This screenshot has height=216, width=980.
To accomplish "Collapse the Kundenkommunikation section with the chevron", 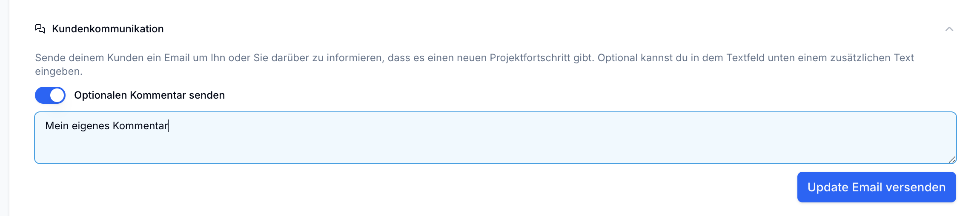I will [949, 29].
